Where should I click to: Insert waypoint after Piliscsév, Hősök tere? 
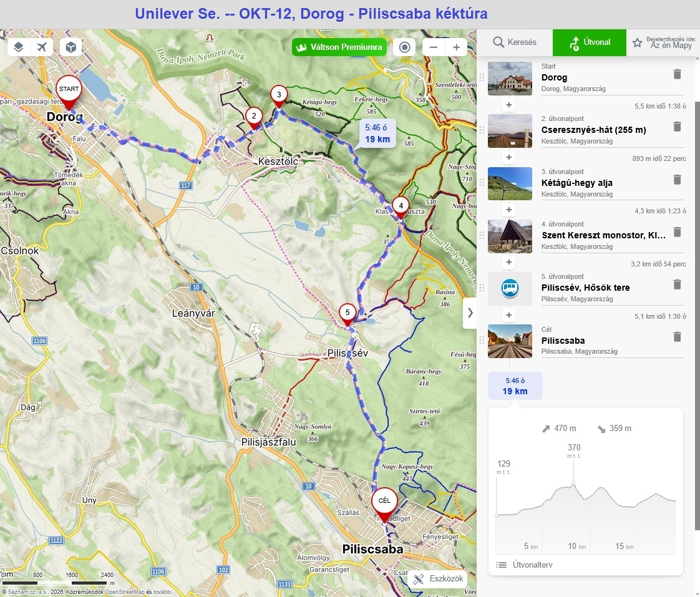509,315
